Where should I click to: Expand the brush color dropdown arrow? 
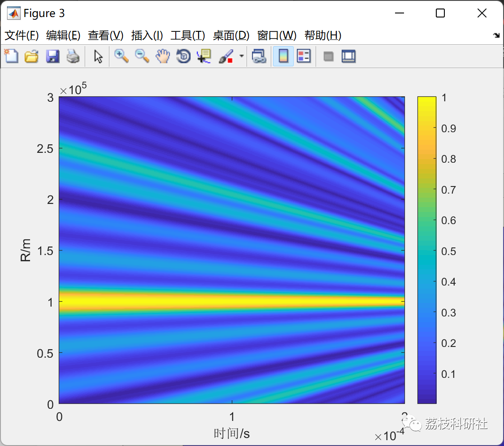tap(242, 56)
